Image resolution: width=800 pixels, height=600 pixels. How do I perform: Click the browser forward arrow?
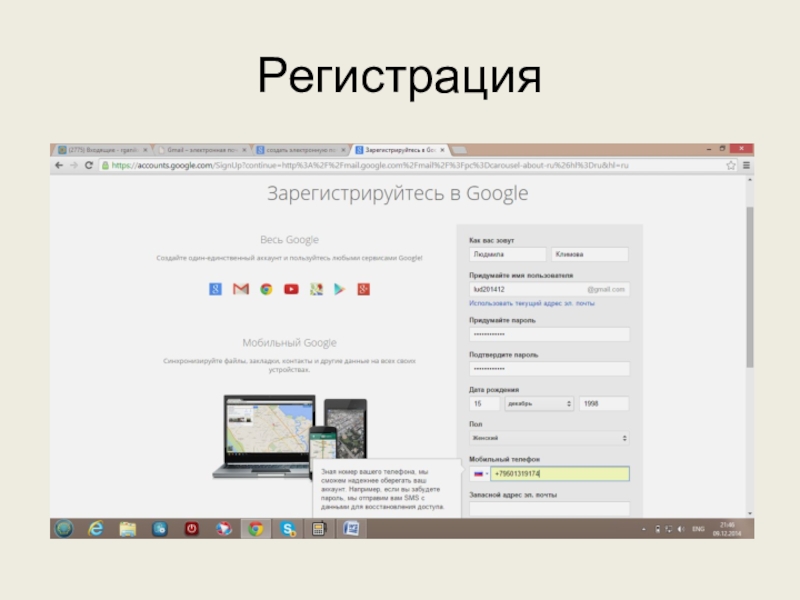coord(74,165)
